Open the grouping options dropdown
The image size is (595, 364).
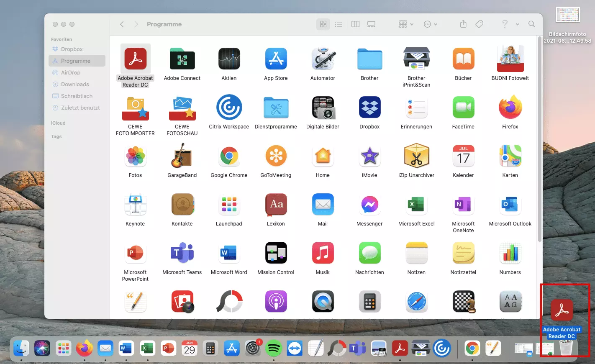(406, 24)
